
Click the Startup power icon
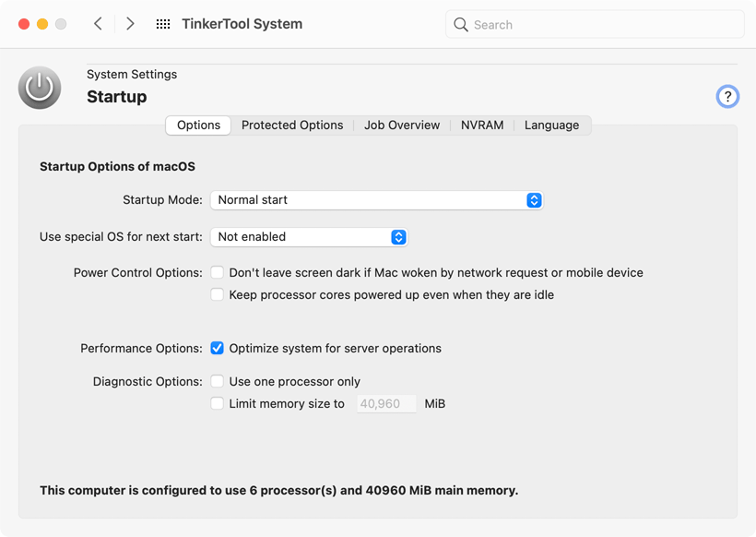coord(40,88)
